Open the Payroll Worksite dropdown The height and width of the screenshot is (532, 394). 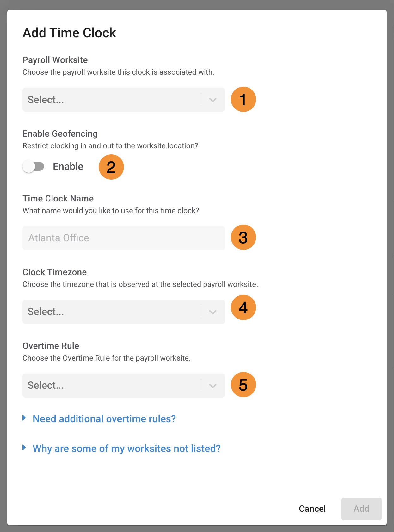click(x=123, y=100)
